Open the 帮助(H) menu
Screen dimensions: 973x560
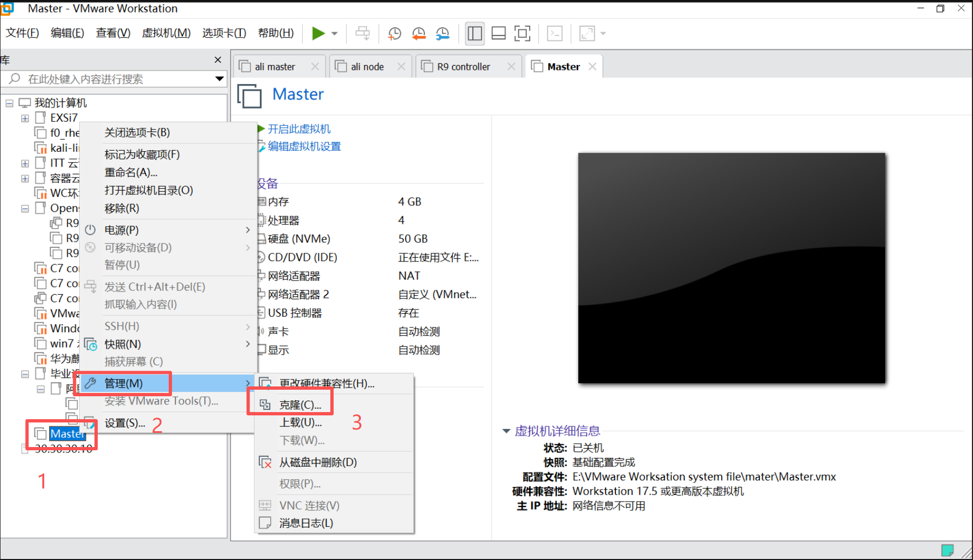276,33
